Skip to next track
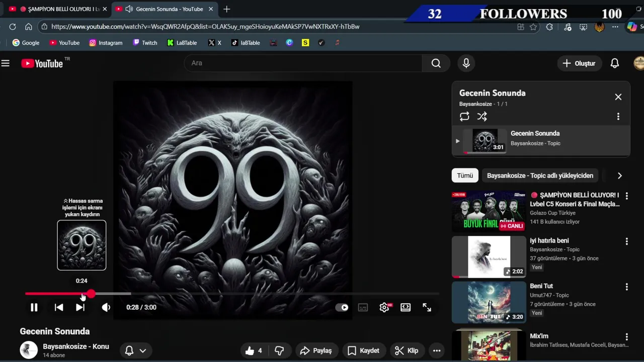644x362 pixels. coord(80,307)
